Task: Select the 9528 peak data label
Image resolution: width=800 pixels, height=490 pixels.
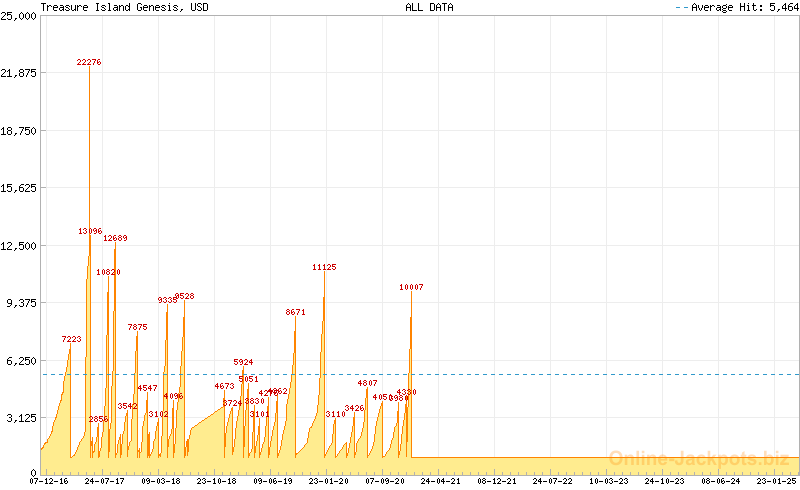Action: tap(184, 296)
